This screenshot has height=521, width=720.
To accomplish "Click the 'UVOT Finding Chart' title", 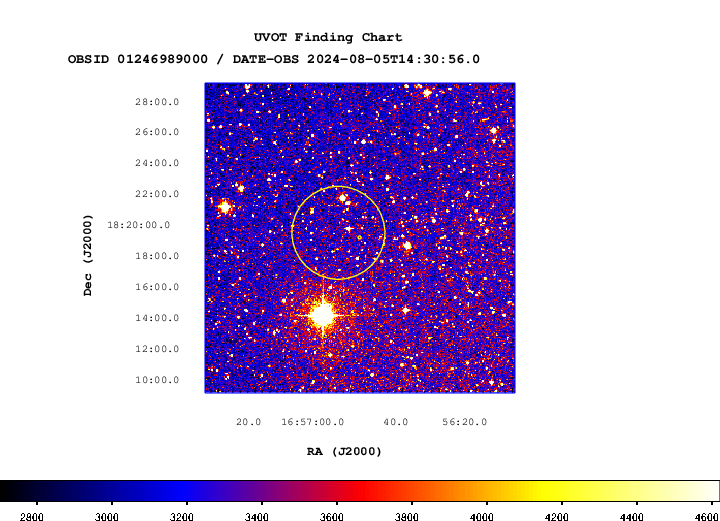I will pyautogui.click(x=328, y=37).
